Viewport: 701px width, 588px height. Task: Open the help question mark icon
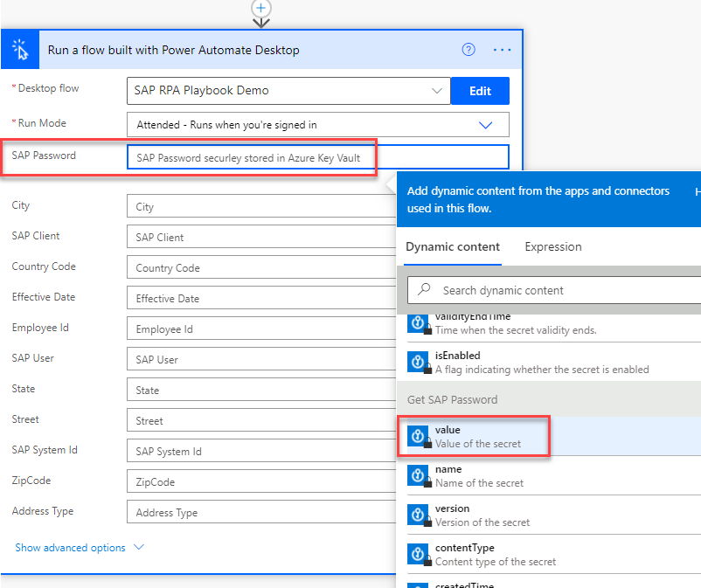(x=468, y=50)
